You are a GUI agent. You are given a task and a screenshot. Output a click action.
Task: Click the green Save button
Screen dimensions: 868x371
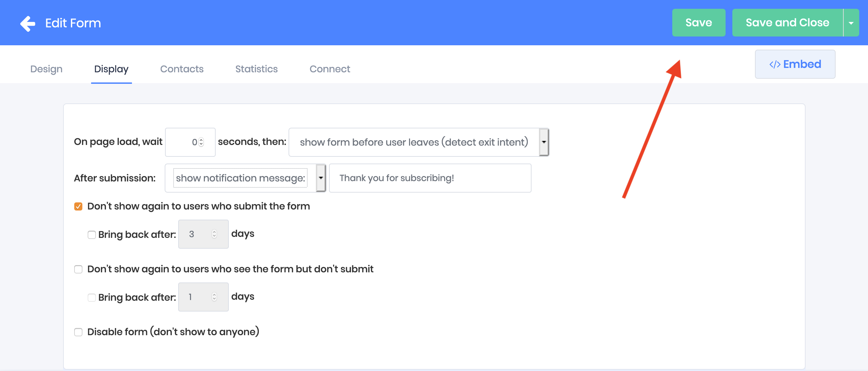click(x=699, y=23)
